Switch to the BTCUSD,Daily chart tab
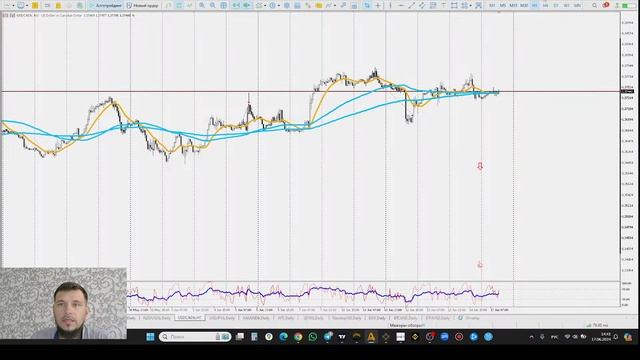Screen dimensions: 640x360 click(x=405, y=318)
